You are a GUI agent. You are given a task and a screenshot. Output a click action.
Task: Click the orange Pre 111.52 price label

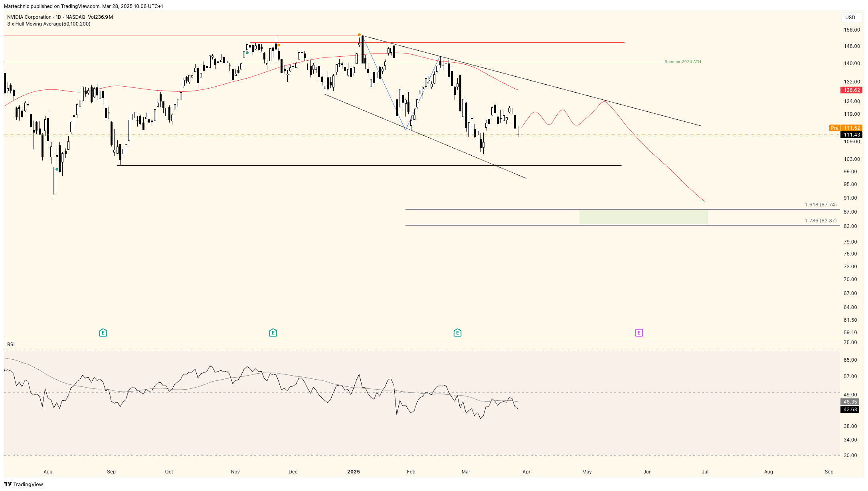(846, 128)
